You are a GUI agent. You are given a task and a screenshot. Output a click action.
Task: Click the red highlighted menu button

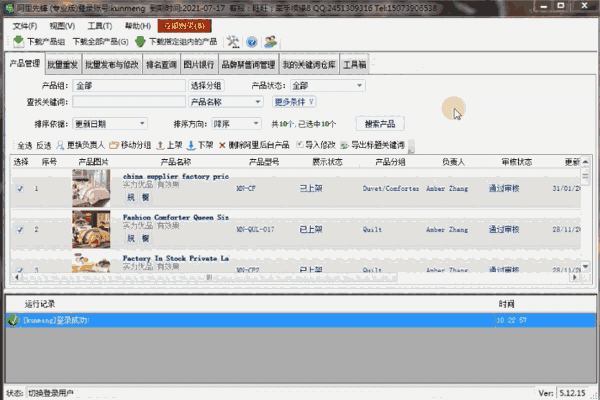[184, 26]
